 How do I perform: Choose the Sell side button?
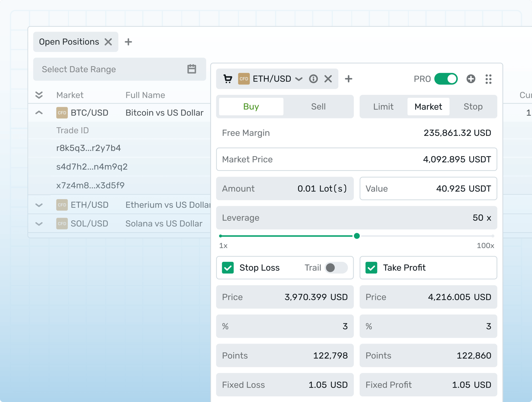318,107
